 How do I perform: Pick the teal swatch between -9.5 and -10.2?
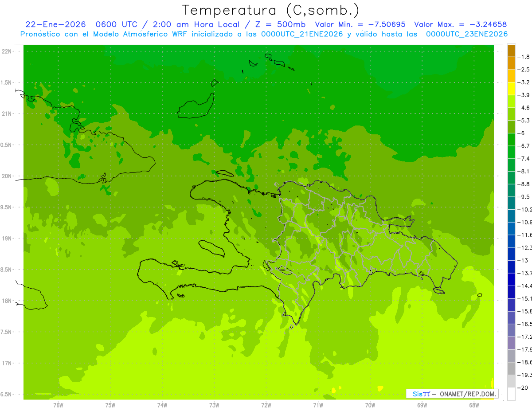[511, 203]
